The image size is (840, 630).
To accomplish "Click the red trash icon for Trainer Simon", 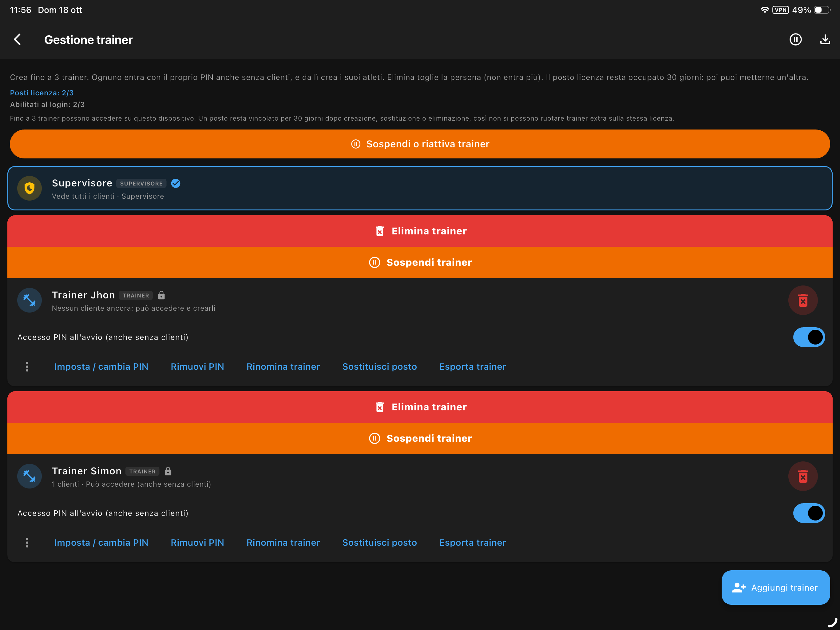I will click(x=803, y=476).
